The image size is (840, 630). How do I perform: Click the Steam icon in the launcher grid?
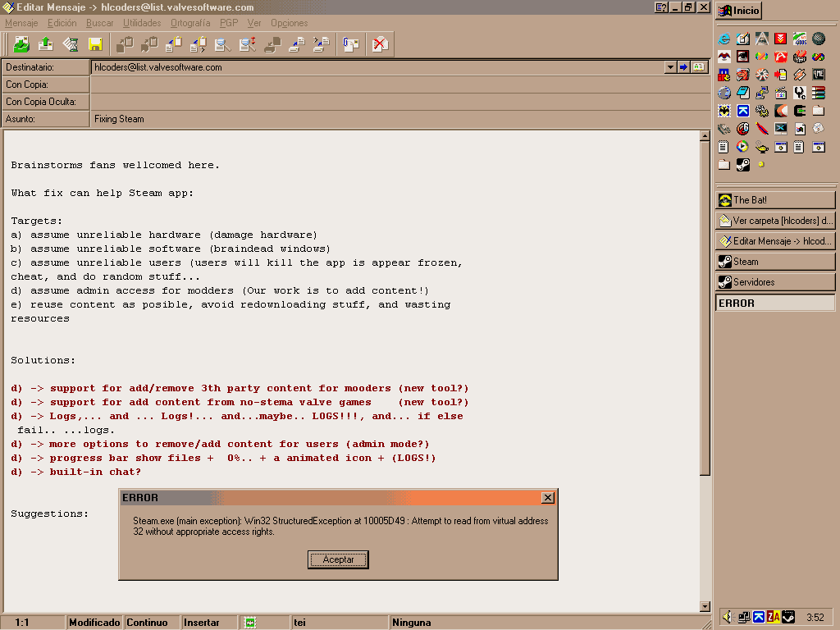click(x=743, y=164)
